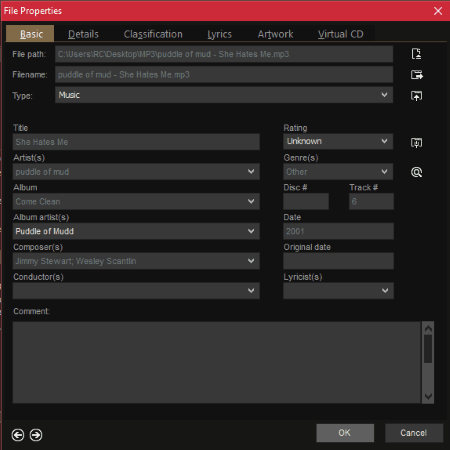
Task: Click the OK button
Action: tap(345, 433)
